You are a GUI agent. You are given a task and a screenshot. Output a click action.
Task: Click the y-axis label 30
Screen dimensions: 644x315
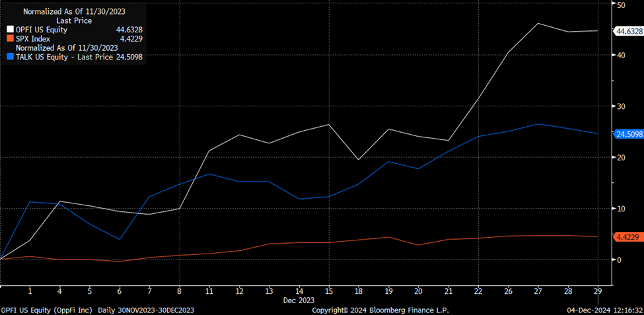[621, 106]
